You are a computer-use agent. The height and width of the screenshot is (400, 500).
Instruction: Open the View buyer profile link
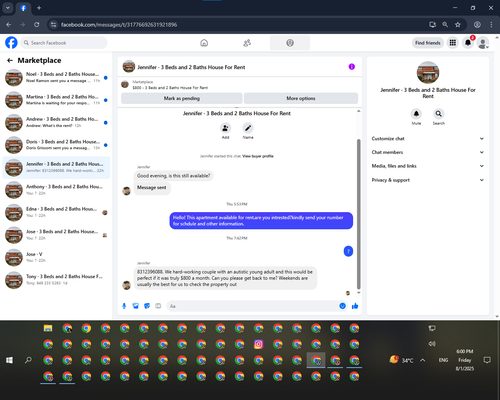click(x=258, y=156)
